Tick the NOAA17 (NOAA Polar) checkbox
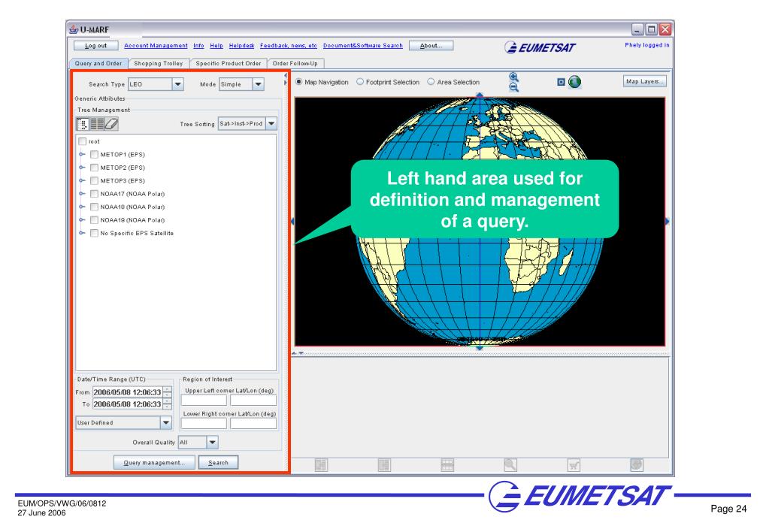 point(94,194)
